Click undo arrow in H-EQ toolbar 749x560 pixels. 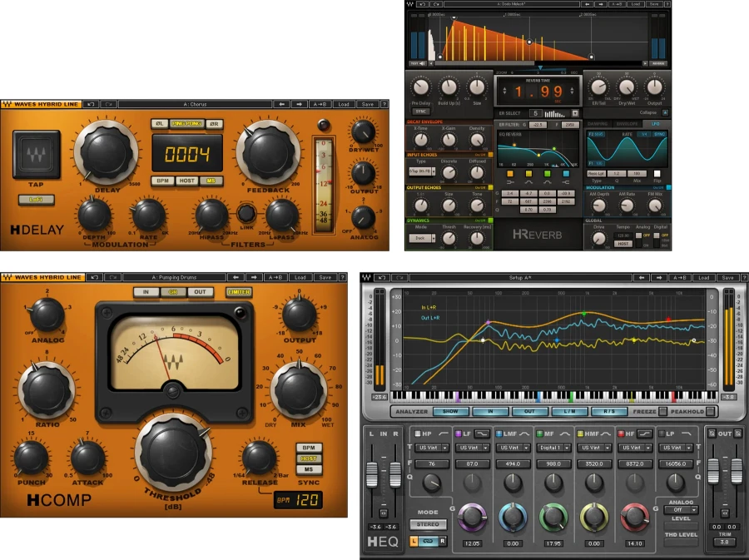[x=382, y=277]
